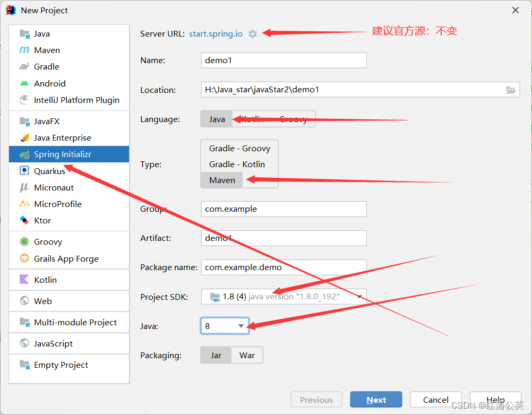The width and height of the screenshot is (532, 415).
Task: Click the Name input field
Action: (284, 60)
